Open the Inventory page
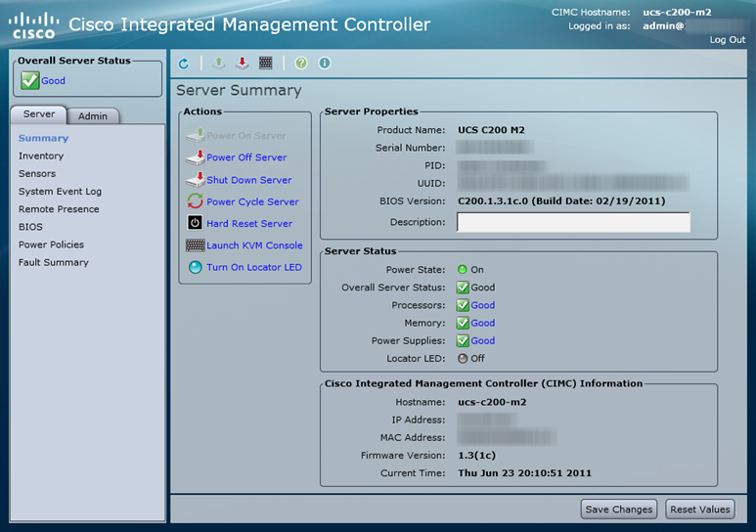Screen dimensions: 756x532 click(x=41, y=155)
